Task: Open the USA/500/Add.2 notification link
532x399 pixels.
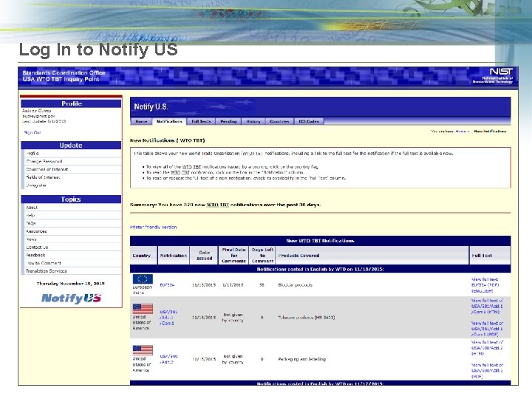Action: point(168,359)
